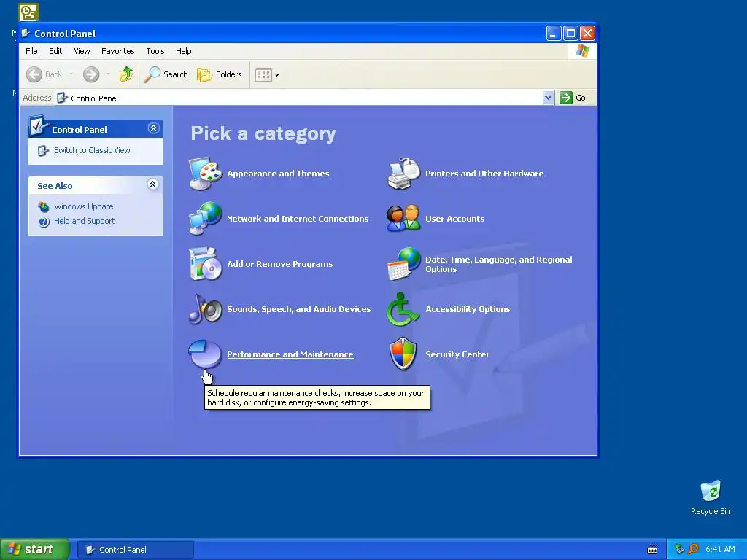Click the Start button
The height and width of the screenshot is (560, 747).
35,549
